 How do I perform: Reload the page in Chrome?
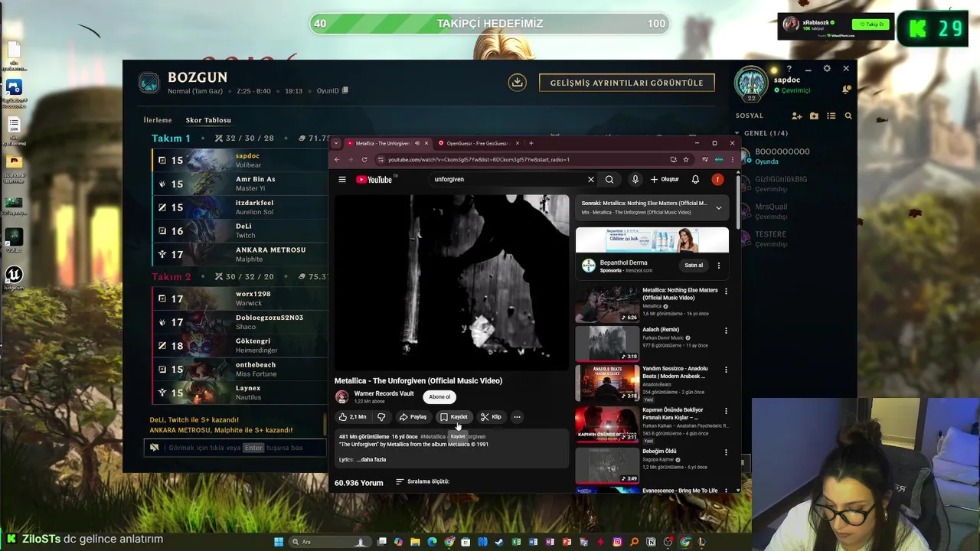(x=364, y=159)
